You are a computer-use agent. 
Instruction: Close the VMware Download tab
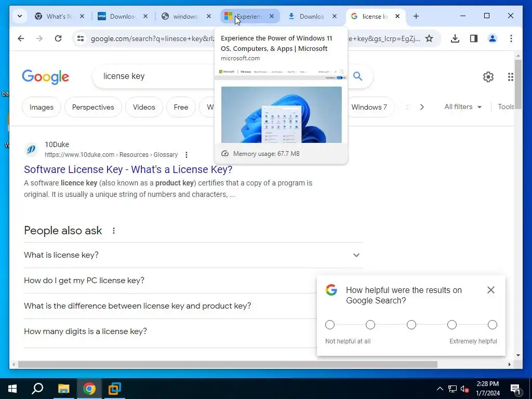145,16
